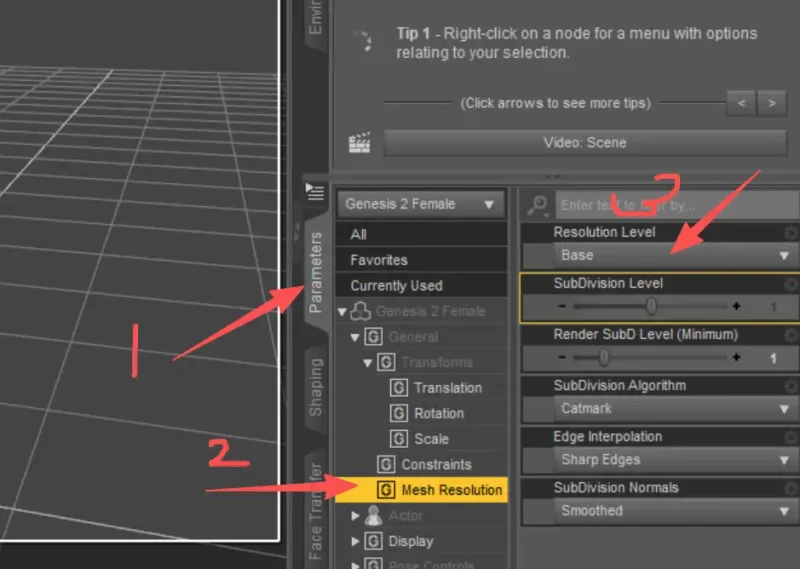This screenshot has width=800, height=569.
Task: Show the previous tip arrow button
Action: click(x=741, y=104)
